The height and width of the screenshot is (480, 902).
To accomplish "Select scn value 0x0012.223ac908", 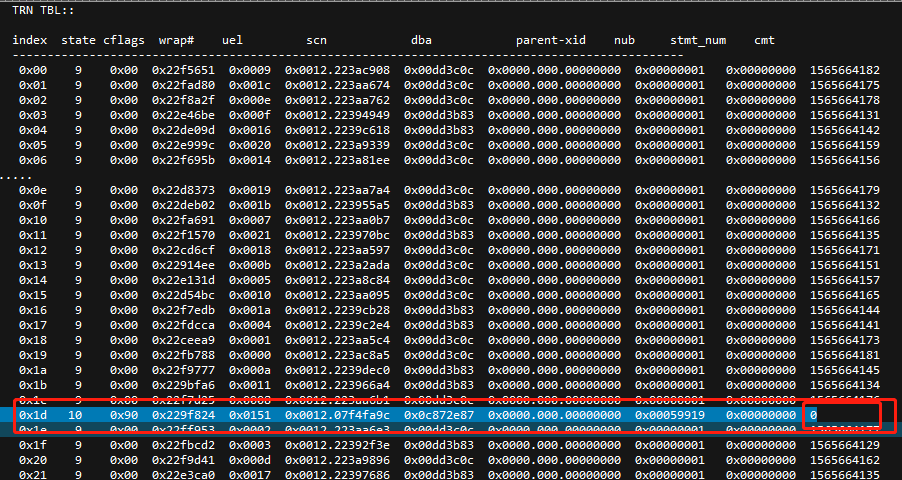I will coord(337,70).
